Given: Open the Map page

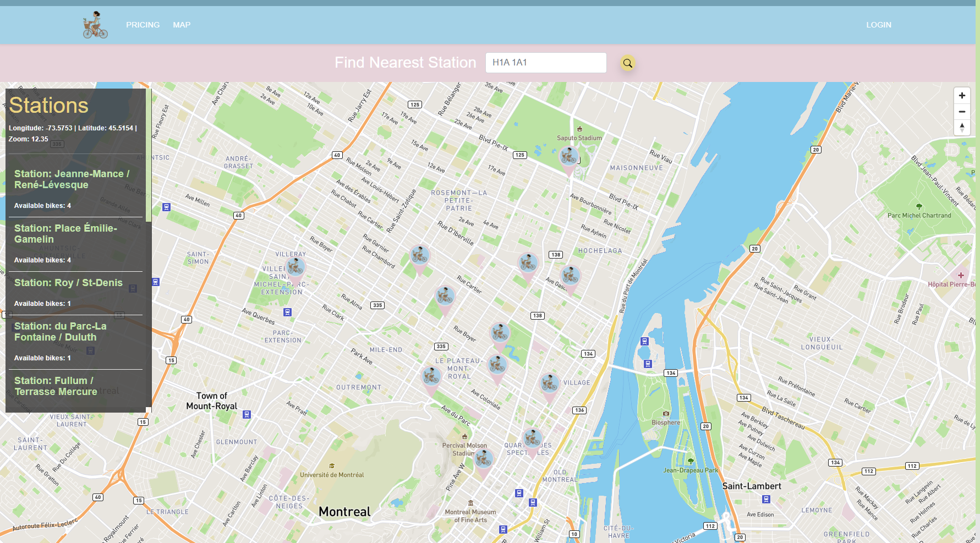Looking at the screenshot, I should click(x=182, y=25).
